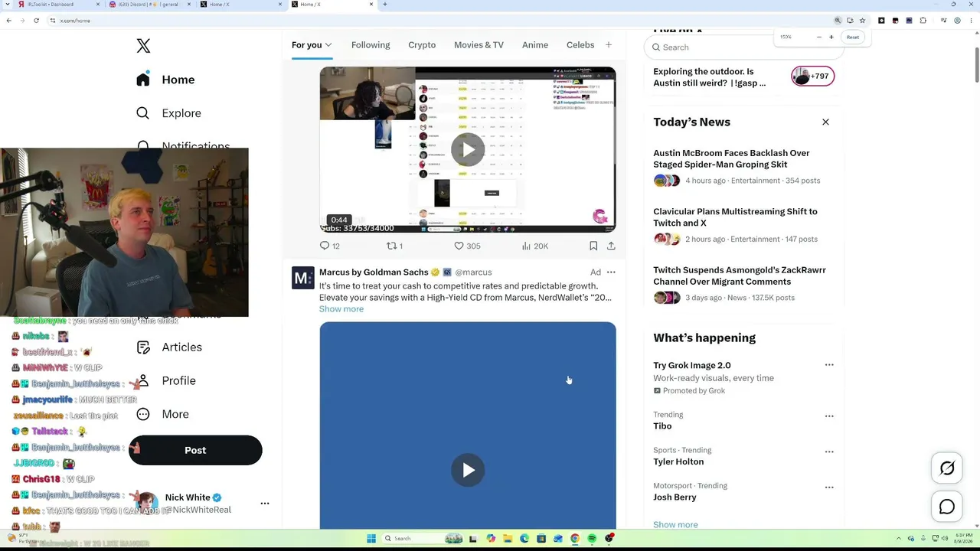Reload the page in the browser toolbar
The height and width of the screenshot is (551, 980).
click(36, 21)
